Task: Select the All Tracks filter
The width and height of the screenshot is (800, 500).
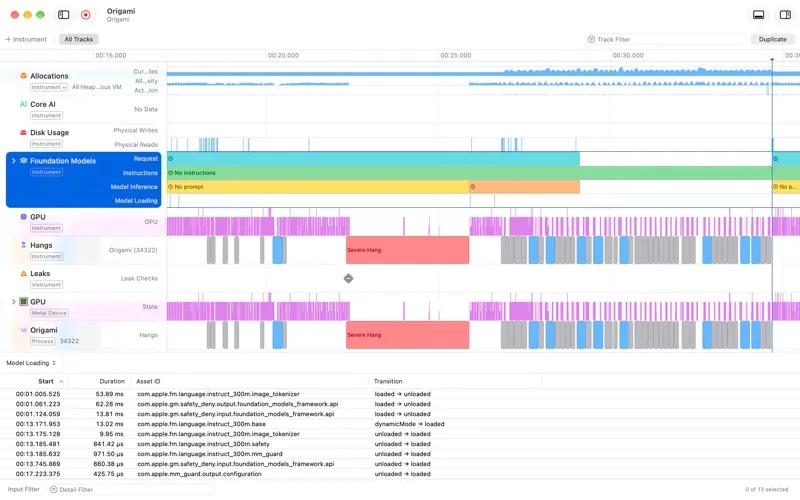Action: (79, 39)
